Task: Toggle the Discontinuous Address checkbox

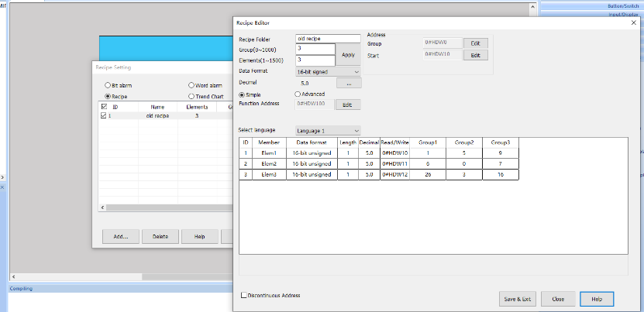Action: pos(244,295)
